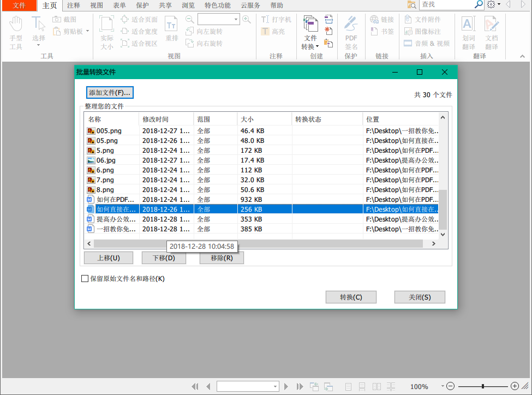Activate the 截图 snapshot tool
Screen dimensions: 532x395
point(64,19)
